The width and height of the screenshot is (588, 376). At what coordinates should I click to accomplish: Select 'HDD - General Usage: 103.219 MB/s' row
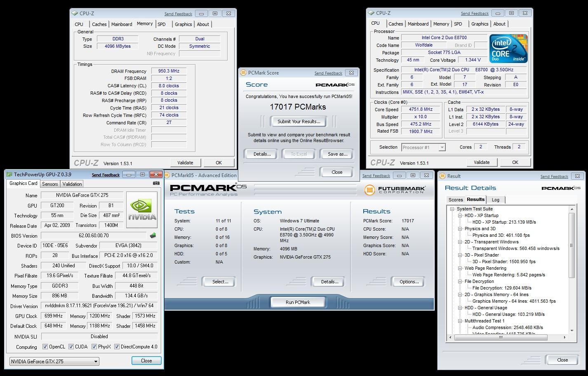tap(508, 315)
